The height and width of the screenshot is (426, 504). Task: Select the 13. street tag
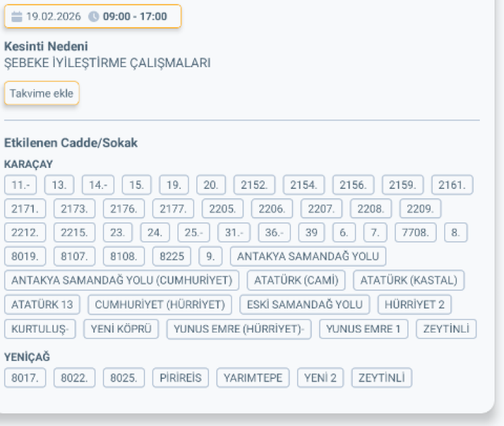[59, 185]
